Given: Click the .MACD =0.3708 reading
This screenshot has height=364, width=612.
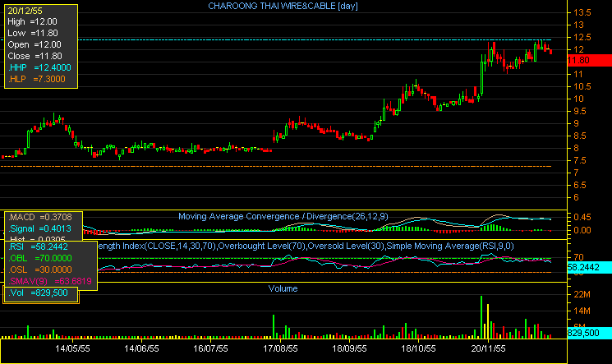Looking at the screenshot, I should tap(40, 217).
